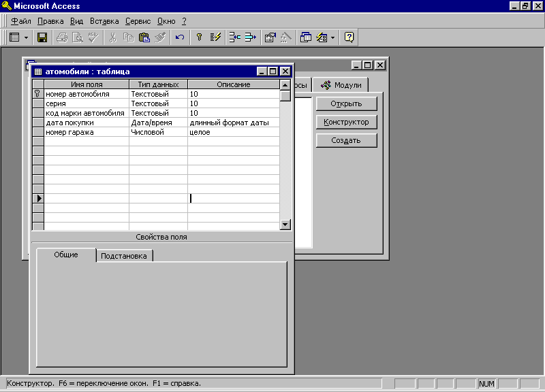Click the Copy icon
This screenshot has width=545, height=392.
coord(128,37)
